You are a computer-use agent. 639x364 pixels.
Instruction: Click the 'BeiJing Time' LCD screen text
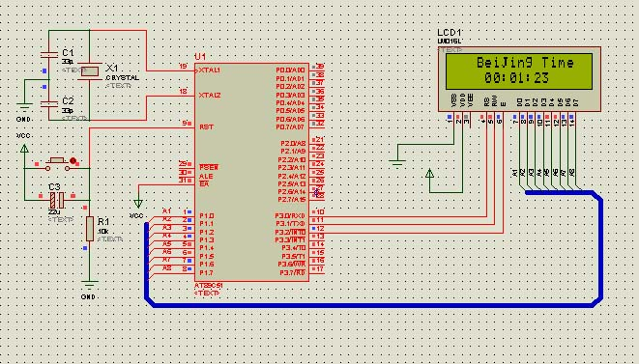(525, 63)
